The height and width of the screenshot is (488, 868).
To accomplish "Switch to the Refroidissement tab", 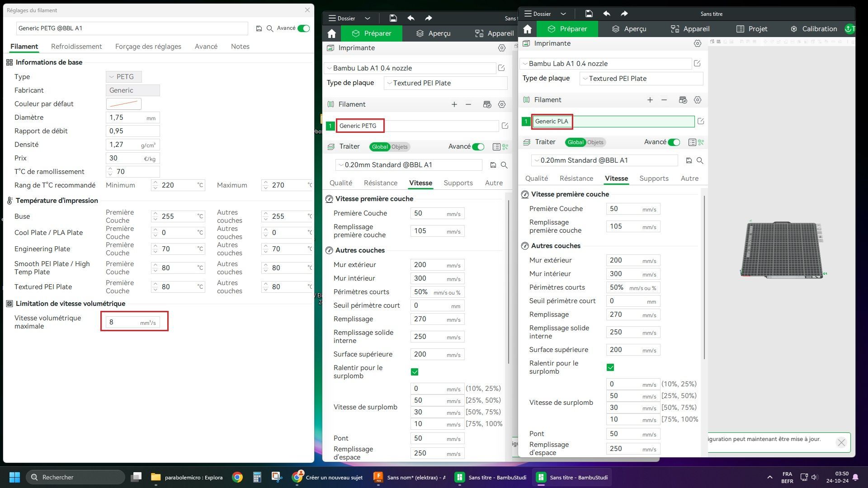I will click(x=76, y=47).
